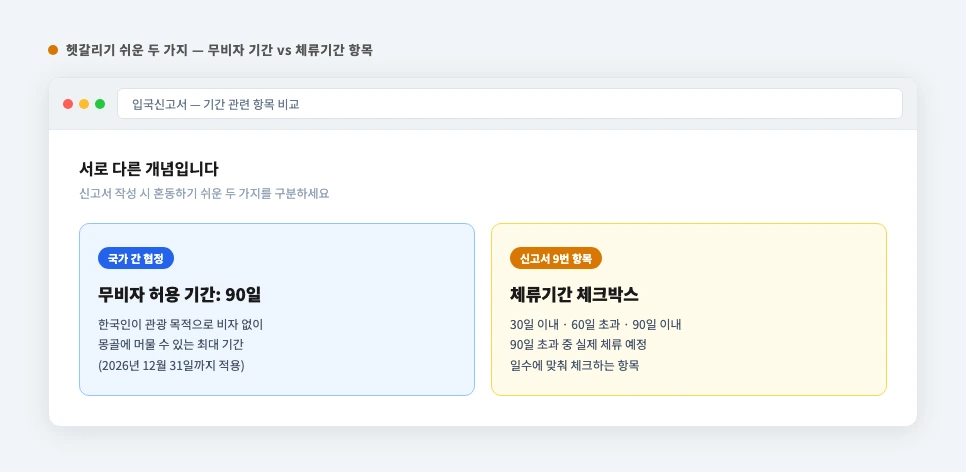Click the line 90일 초과 중 실제 체류 예정
The image size is (966, 472).
pyautogui.click(x=578, y=345)
